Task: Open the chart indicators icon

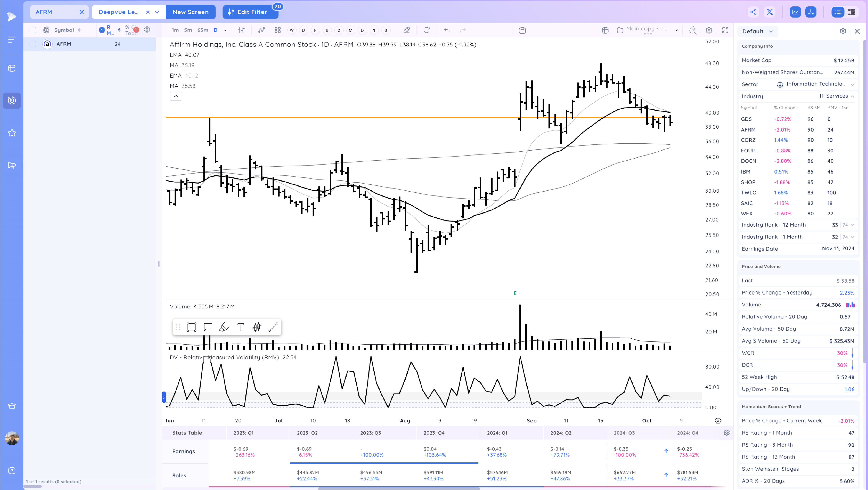Action: (x=261, y=30)
